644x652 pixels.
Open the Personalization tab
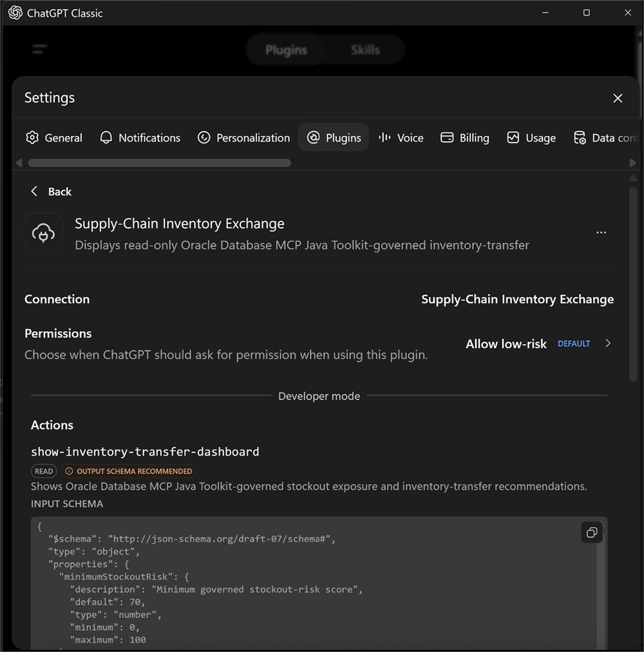pyautogui.click(x=243, y=138)
